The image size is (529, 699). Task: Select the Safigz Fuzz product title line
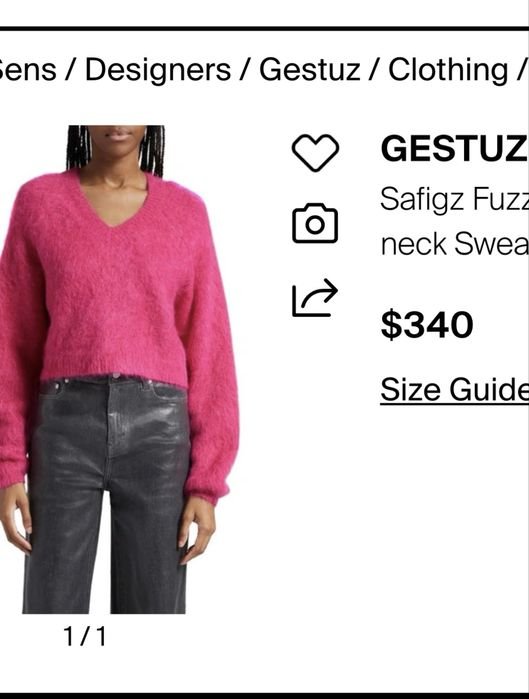(454, 199)
